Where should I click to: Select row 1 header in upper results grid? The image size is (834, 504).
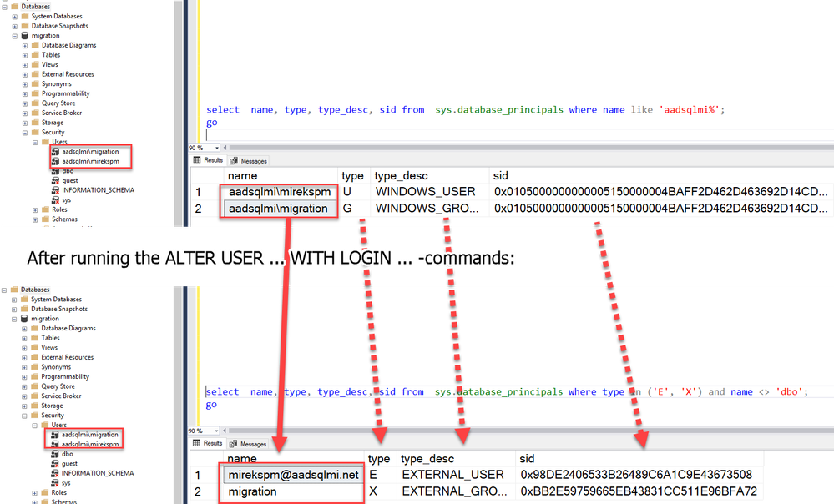(x=207, y=192)
